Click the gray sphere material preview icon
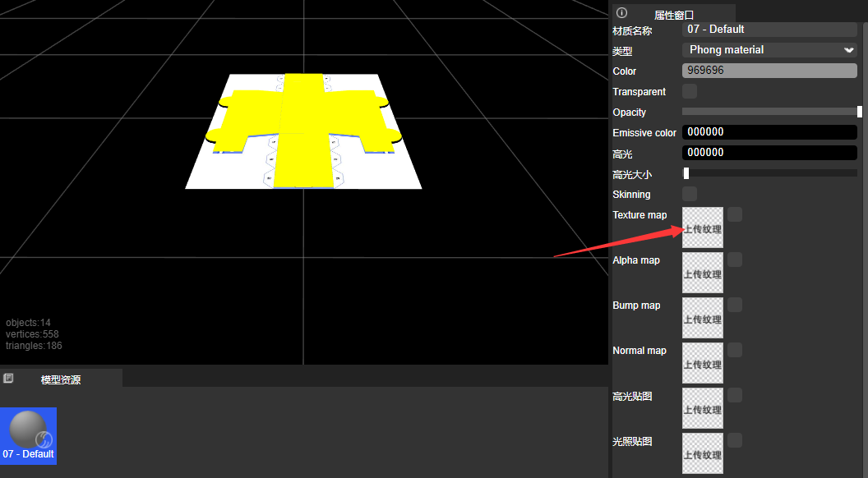The image size is (868, 478). (28, 429)
